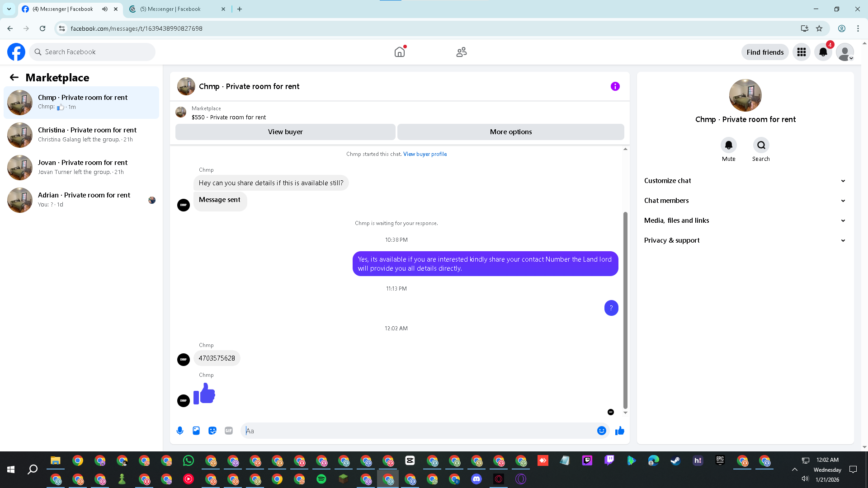Click the system clock in the taskbar
Viewport: 868px width, 488px height.
[x=827, y=469]
